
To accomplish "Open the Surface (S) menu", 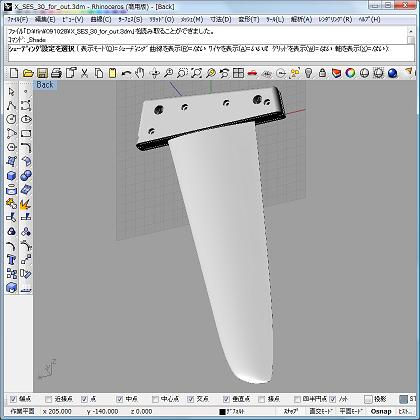I will tap(130, 20).
